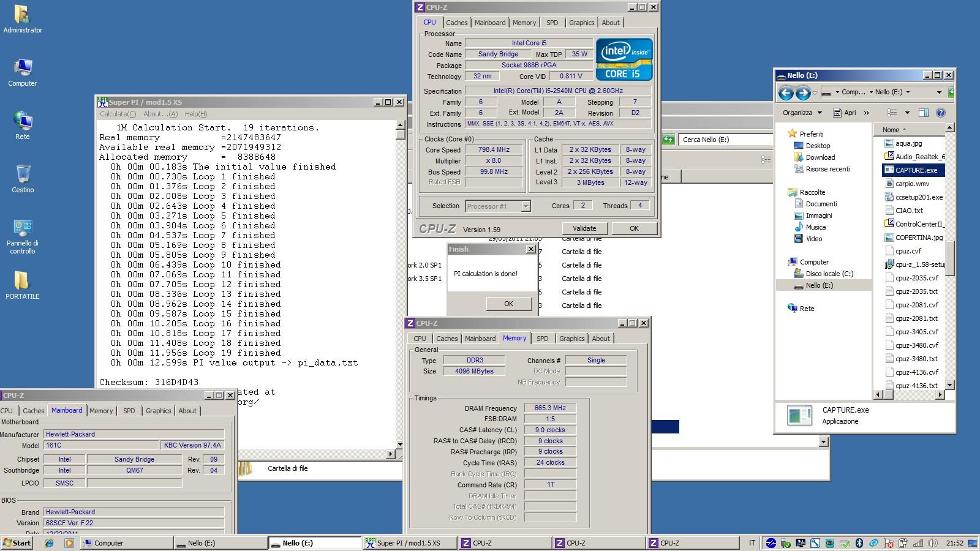
Task: Open the Calculate(C) menu in Super PI
Action: [x=118, y=114]
